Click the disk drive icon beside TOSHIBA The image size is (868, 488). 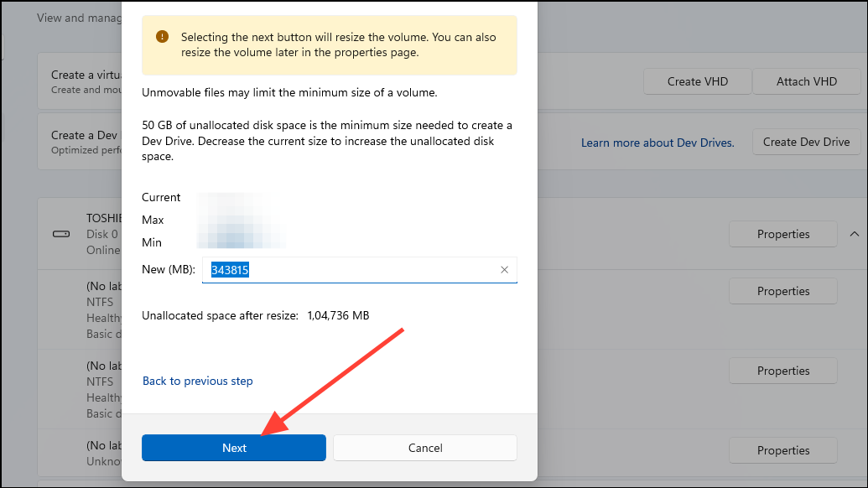point(60,234)
